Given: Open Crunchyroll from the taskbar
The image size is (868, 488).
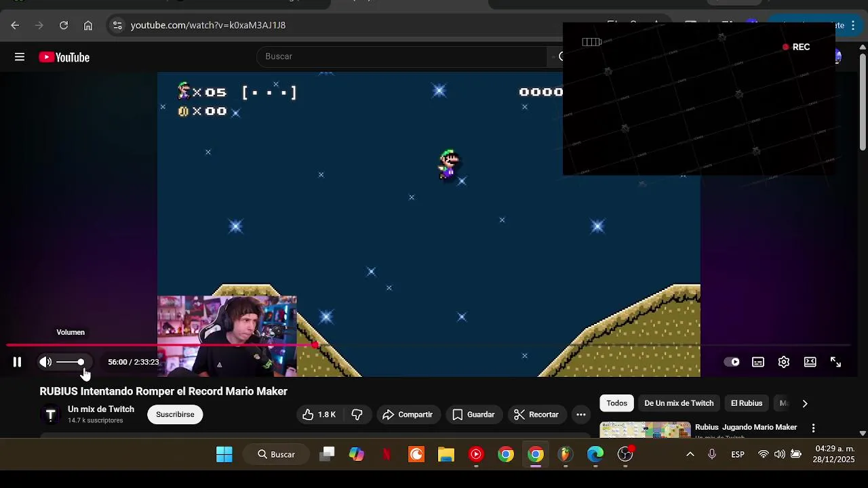Looking at the screenshot, I should click(x=416, y=454).
